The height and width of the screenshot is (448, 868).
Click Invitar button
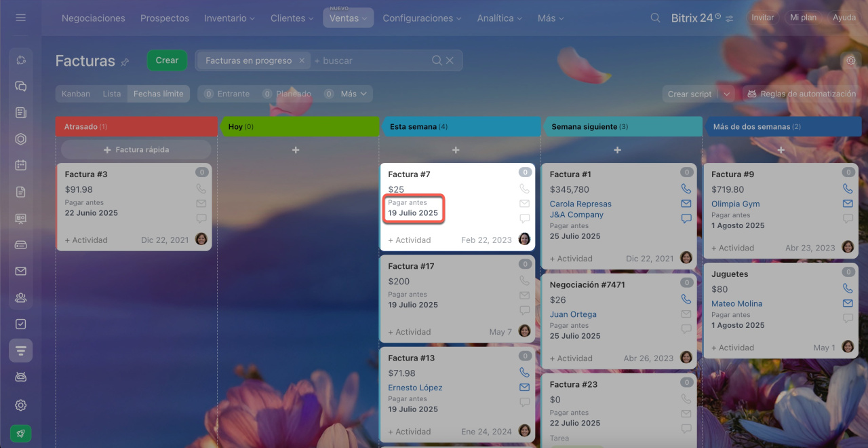(762, 18)
